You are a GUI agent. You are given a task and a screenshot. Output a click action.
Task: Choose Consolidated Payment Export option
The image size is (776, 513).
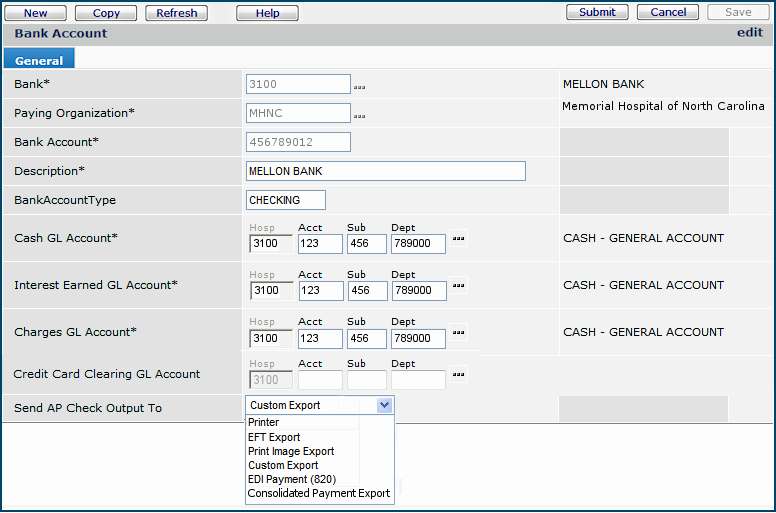[319, 493]
